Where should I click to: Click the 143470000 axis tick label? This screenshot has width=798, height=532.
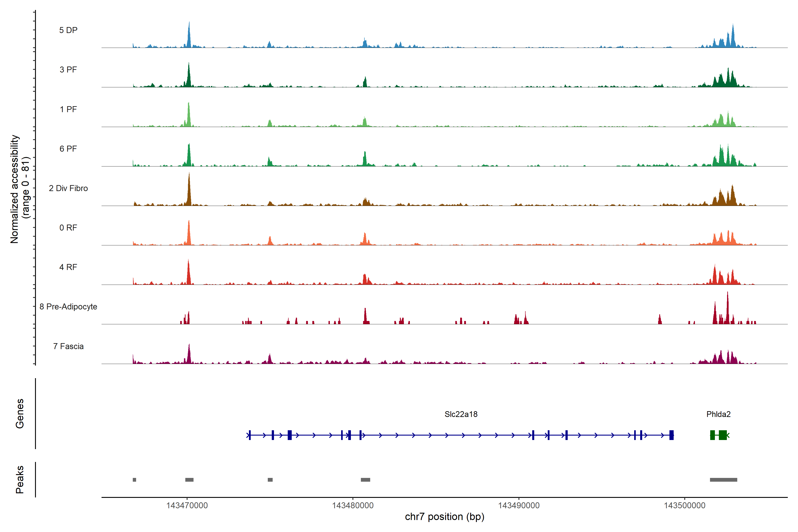tap(187, 506)
